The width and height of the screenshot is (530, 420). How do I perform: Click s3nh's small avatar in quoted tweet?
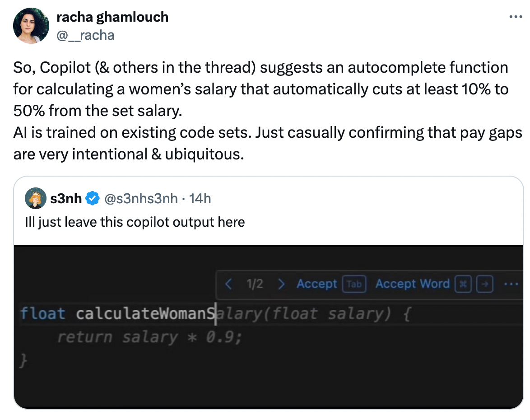click(36, 198)
